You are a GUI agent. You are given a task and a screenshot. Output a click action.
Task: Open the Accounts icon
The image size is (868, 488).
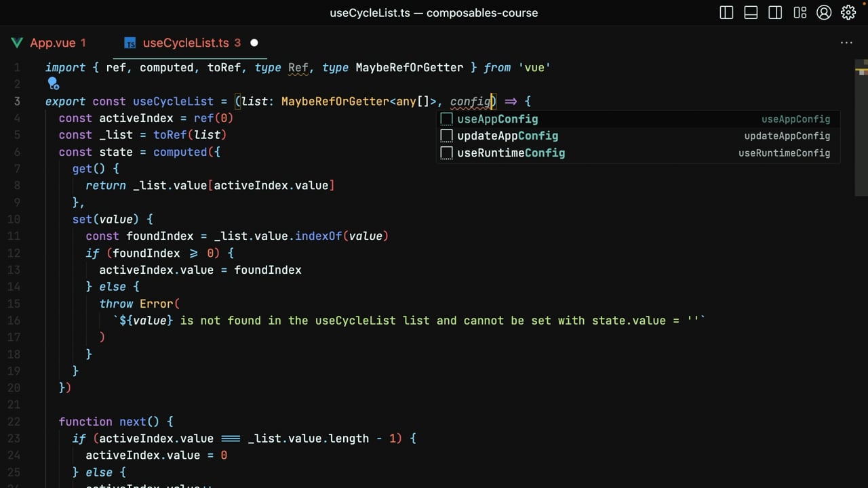click(824, 13)
